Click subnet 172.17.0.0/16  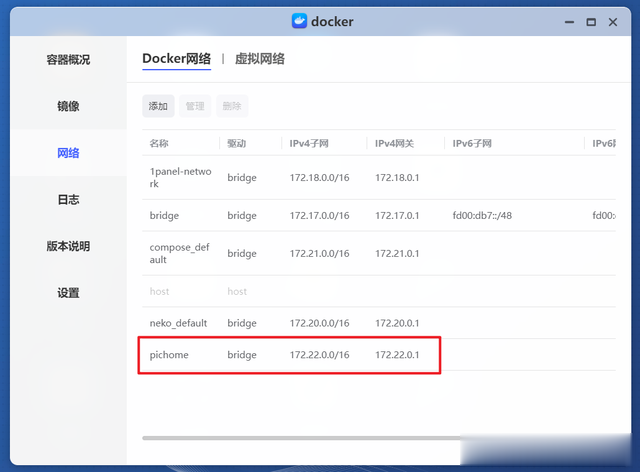tap(320, 216)
